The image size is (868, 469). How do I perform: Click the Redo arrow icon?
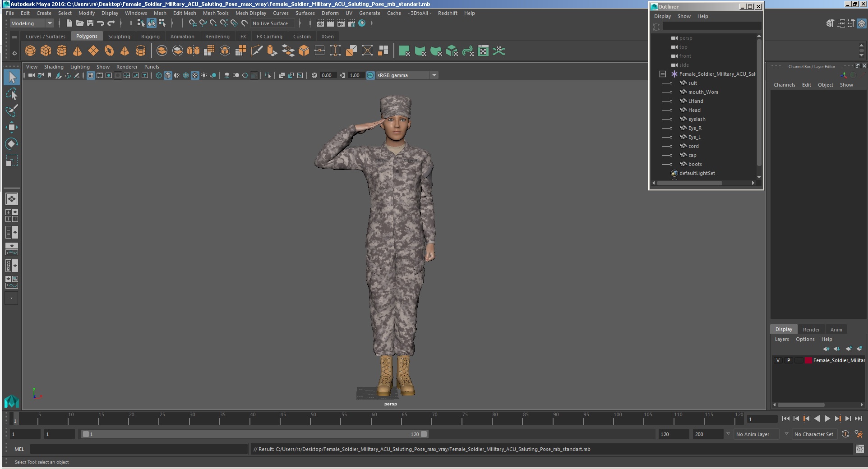tap(111, 23)
